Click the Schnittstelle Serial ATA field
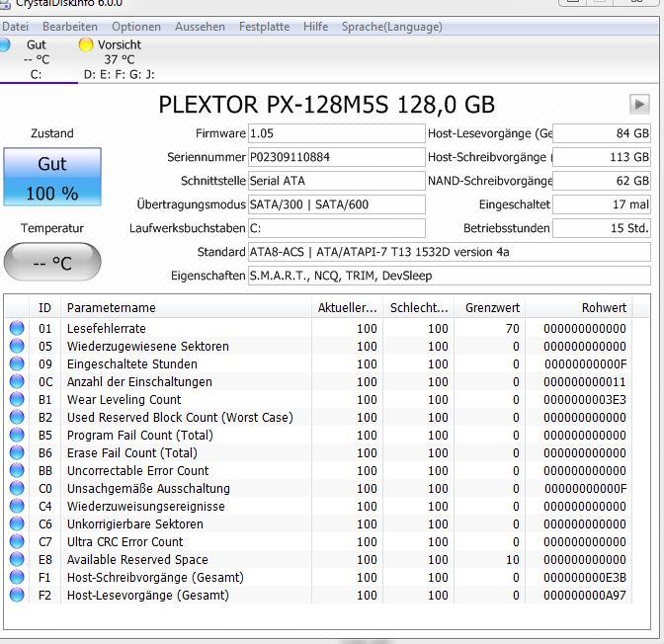The height and width of the screenshot is (644, 664). (x=336, y=181)
